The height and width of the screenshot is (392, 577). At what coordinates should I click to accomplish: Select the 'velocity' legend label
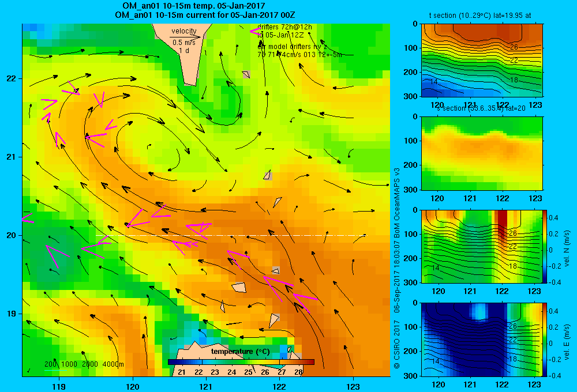(x=184, y=31)
